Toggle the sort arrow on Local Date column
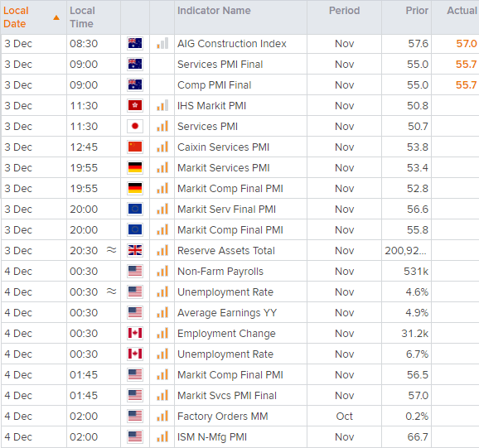This screenshot has width=479, height=448. click(x=56, y=17)
